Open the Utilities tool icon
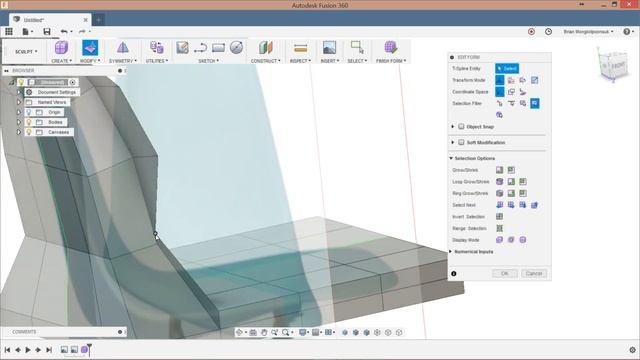This screenshot has width=640, height=360. 157,48
